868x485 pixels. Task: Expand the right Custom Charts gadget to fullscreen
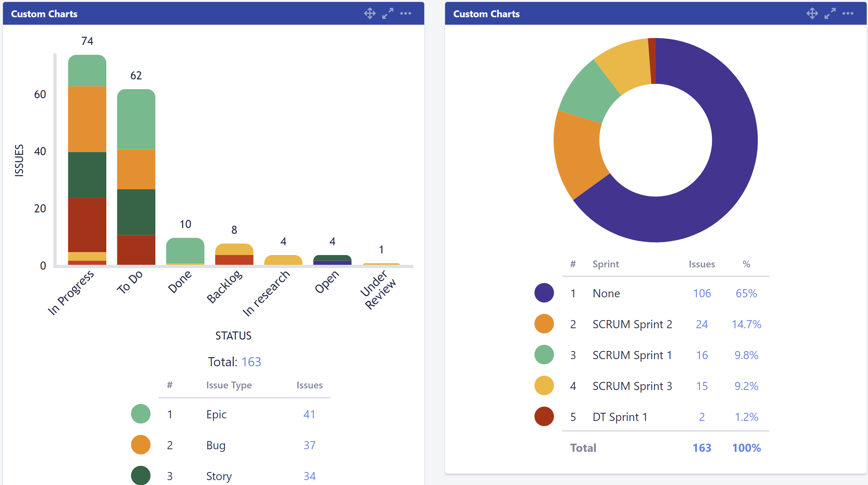click(830, 13)
